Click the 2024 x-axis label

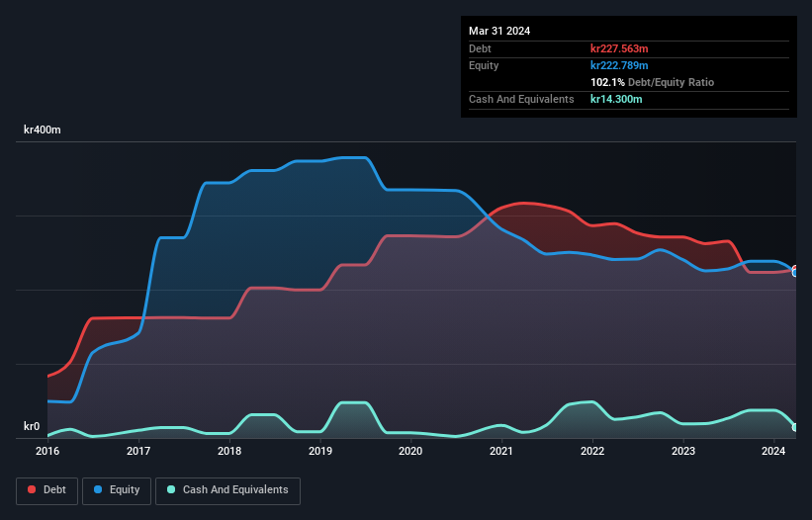(773, 451)
